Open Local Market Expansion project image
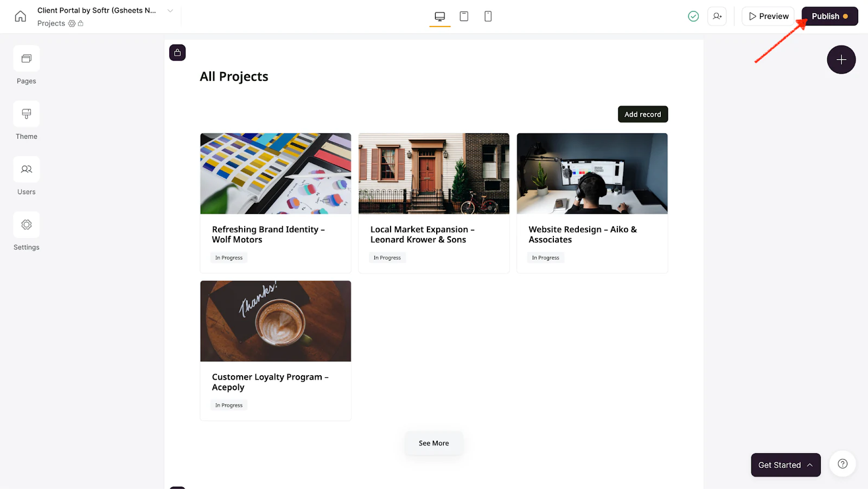868x489 pixels. pos(434,173)
